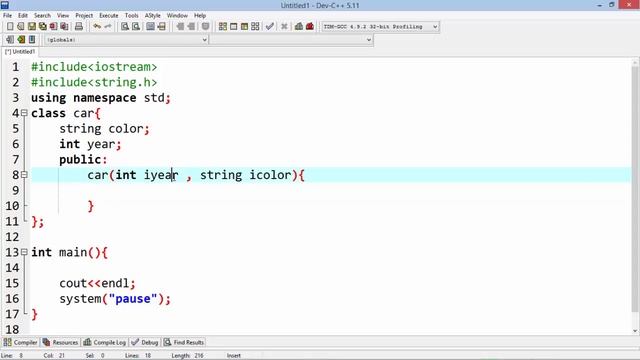Open the Replace toolbar icon
This screenshot has width=640, height=360.
[136, 27]
